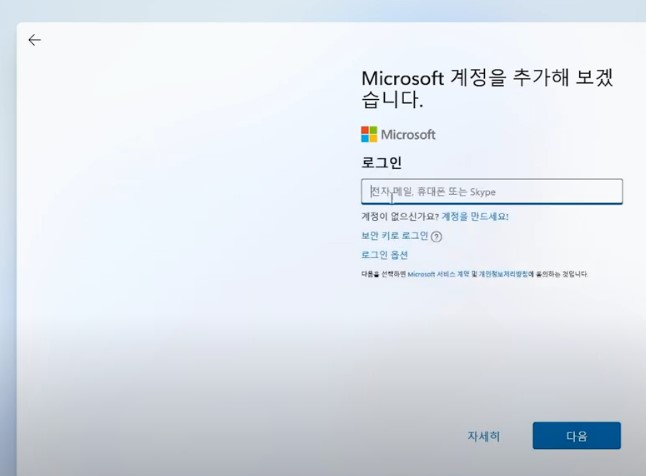
Task: Open the 개인정보처리방침 privacy link
Action: [x=503, y=274]
